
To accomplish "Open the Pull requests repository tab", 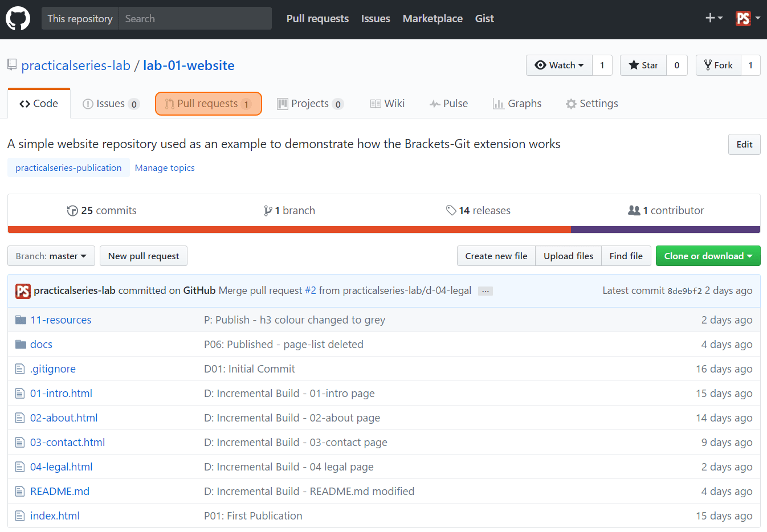I will (209, 104).
